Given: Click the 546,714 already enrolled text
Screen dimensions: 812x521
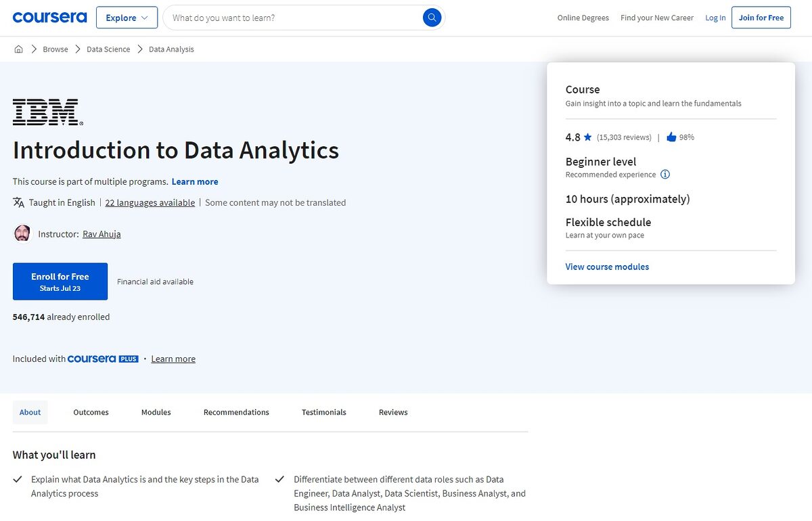Looking at the screenshot, I should coord(61,317).
